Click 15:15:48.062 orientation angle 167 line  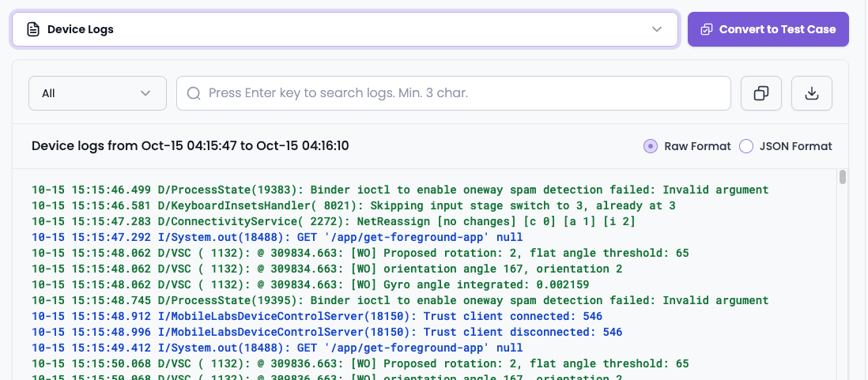[x=326, y=269]
